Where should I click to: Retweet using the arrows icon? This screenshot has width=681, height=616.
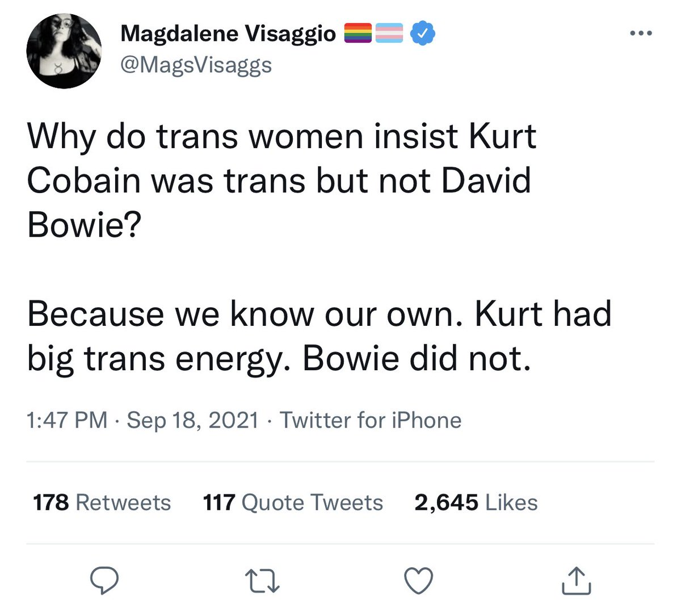point(262,581)
